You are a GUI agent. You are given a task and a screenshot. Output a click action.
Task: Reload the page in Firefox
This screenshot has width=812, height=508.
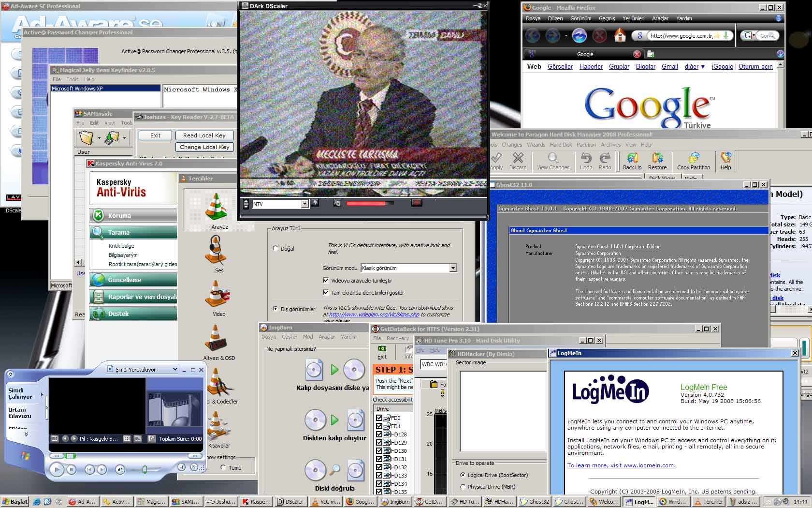(x=580, y=35)
